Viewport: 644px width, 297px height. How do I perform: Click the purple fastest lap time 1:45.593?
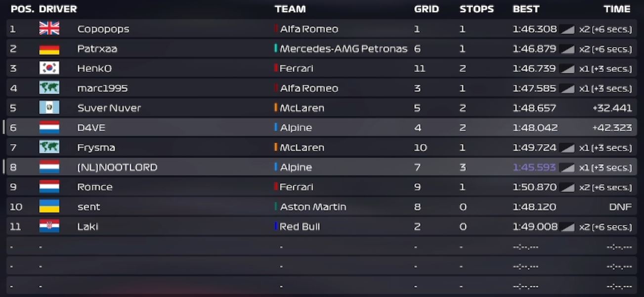click(534, 167)
